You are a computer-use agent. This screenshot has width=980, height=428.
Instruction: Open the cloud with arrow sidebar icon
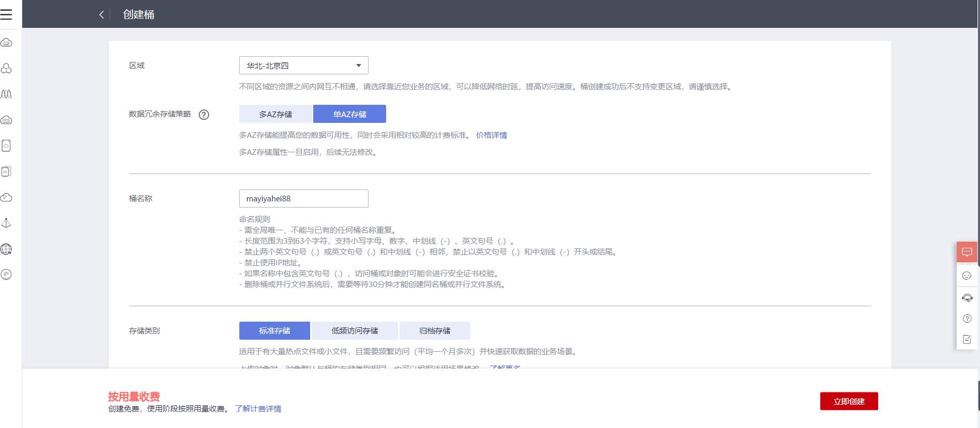(x=6, y=197)
